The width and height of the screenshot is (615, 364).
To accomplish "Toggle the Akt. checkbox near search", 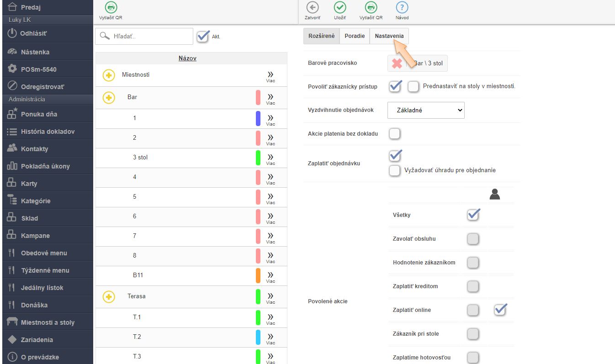I will point(203,36).
